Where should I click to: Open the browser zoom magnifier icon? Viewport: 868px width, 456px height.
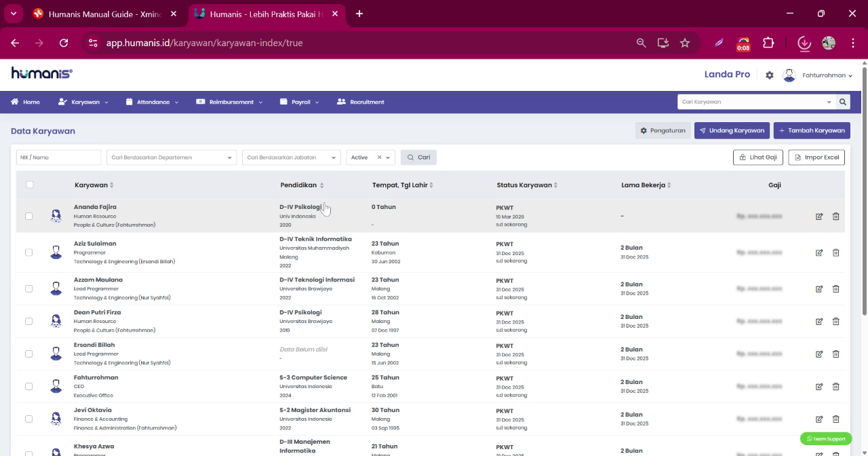(x=641, y=43)
